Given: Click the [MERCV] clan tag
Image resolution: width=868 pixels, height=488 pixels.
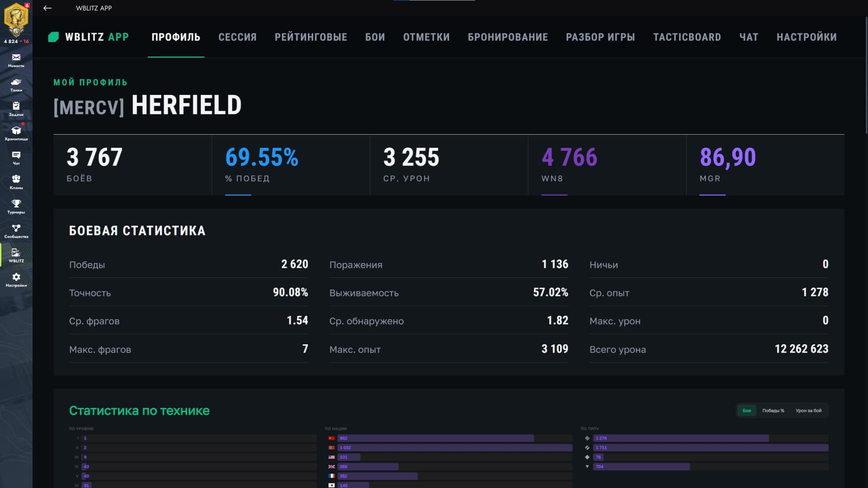Looking at the screenshot, I should pyautogui.click(x=89, y=107).
